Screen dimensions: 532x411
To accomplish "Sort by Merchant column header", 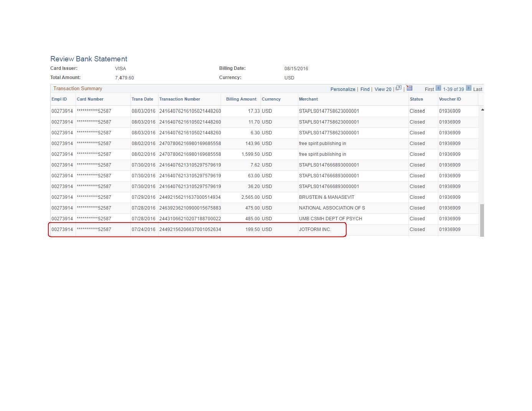I will tap(308, 99).
